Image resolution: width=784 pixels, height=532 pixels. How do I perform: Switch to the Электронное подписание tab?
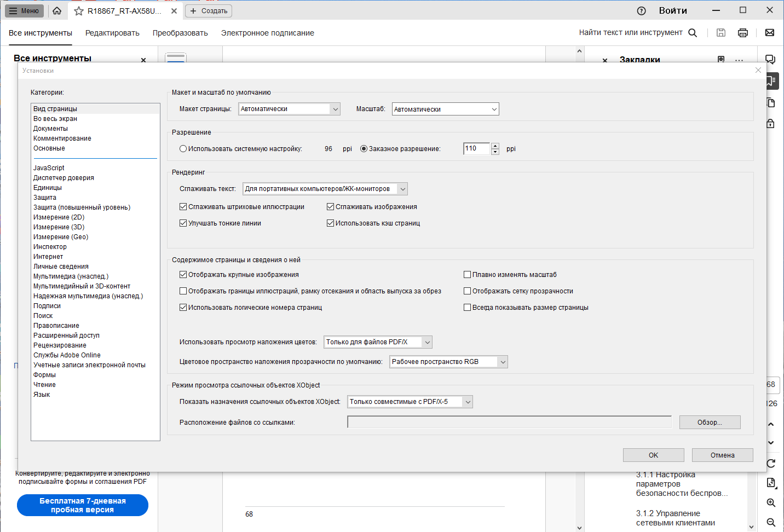click(268, 33)
